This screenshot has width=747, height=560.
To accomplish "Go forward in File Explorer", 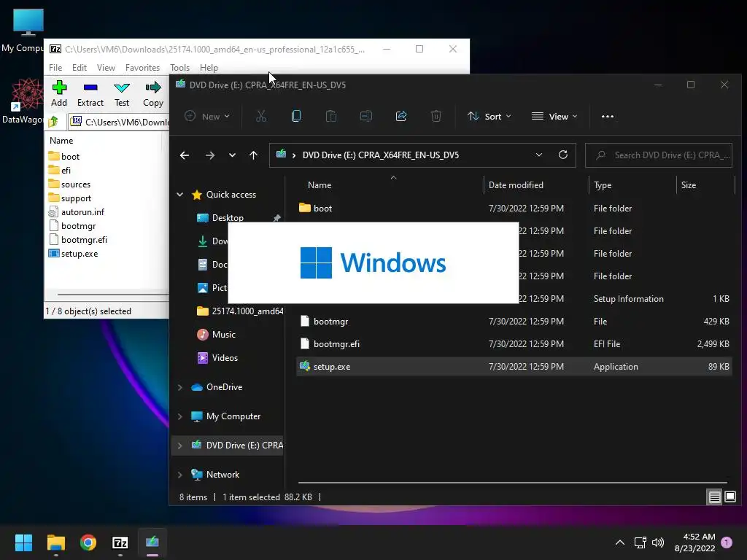I will [209, 155].
